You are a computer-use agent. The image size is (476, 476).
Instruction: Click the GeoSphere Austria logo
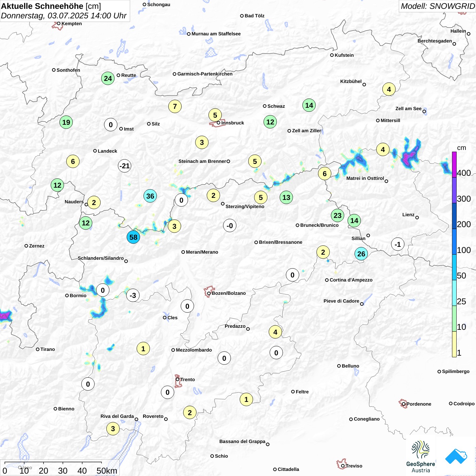tap(421, 457)
